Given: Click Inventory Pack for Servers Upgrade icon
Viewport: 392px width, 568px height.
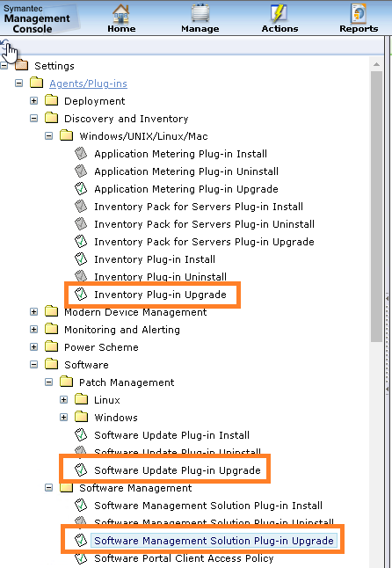Looking at the screenshot, I should pos(81,241).
